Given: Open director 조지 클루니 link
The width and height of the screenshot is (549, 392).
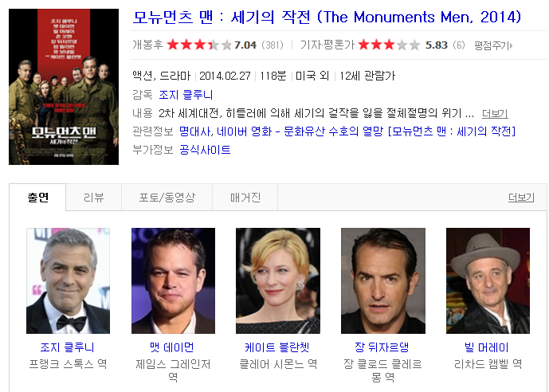Looking at the screenshot, I should [x=186, y=95].
